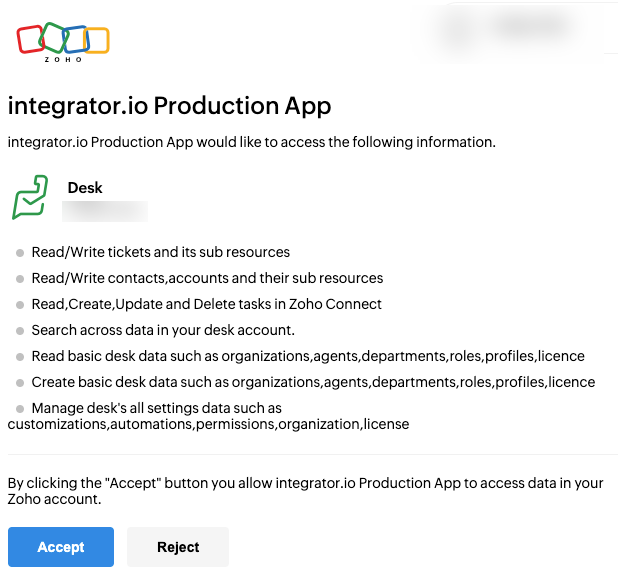Click the Reject button
Image resolution: width=618 pixels, height=573 pixels.
click(178, 547)
